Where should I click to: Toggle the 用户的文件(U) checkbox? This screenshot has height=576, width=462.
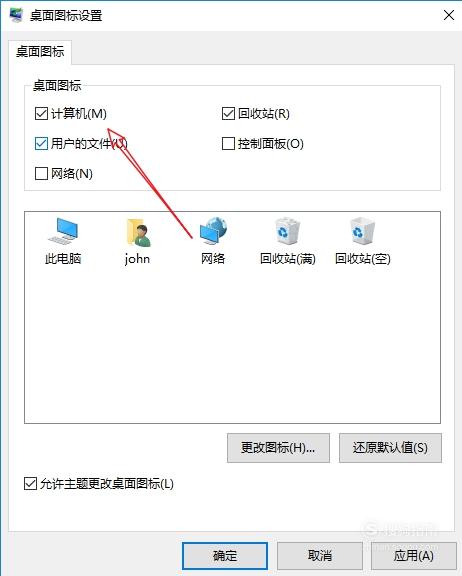41,144
